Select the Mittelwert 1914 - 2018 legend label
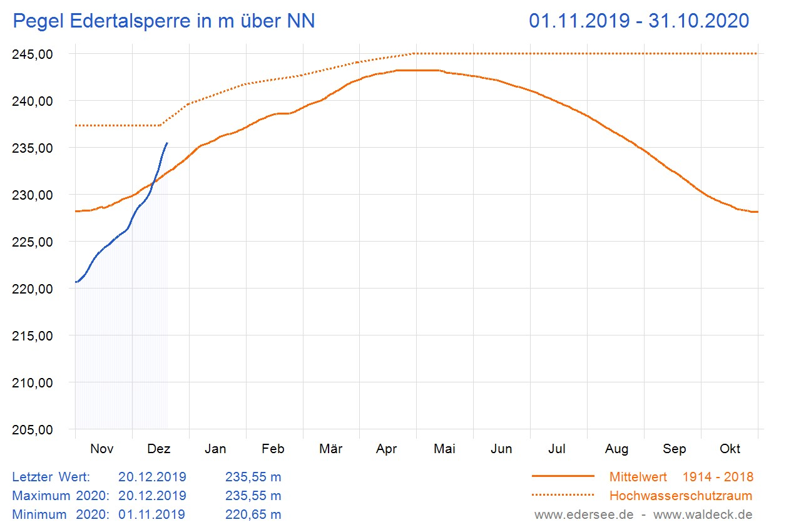 681,477
